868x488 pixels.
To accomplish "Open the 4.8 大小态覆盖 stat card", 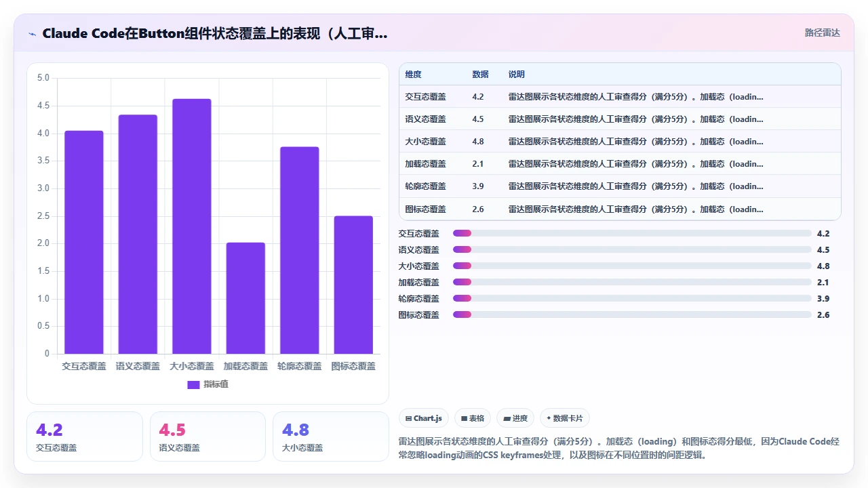I will (331, 436).
